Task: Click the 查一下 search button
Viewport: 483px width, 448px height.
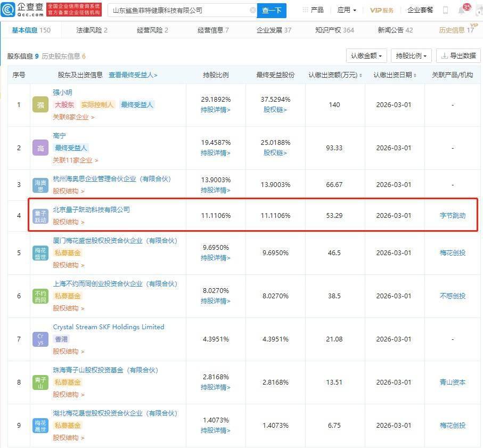Action: 272,11
